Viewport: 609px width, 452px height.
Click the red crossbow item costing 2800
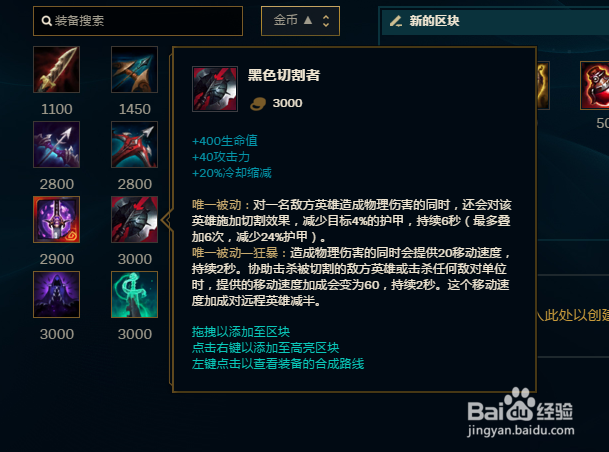point(134,144)
